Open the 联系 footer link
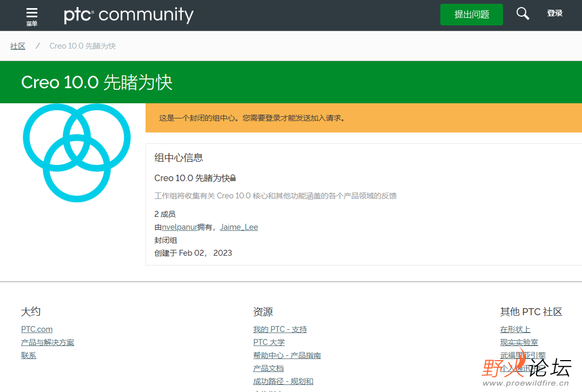The height and width of the screenshot is (392, 582). point(29,355)
